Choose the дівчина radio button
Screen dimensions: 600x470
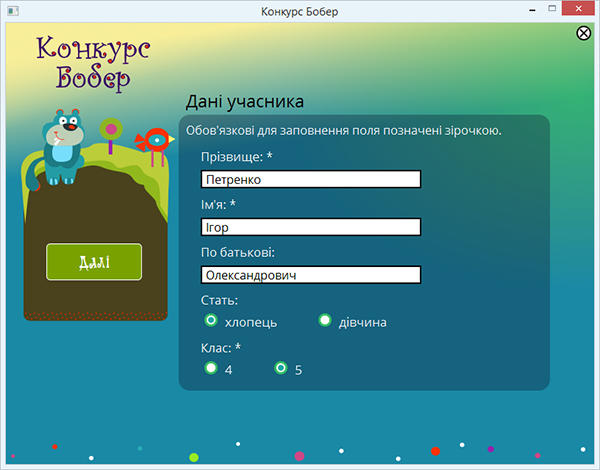pyautogui.click(x=325, y=321)
